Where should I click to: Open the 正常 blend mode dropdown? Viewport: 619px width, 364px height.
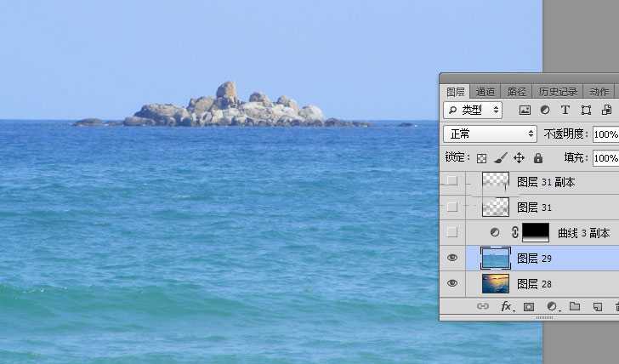(491, 134)
